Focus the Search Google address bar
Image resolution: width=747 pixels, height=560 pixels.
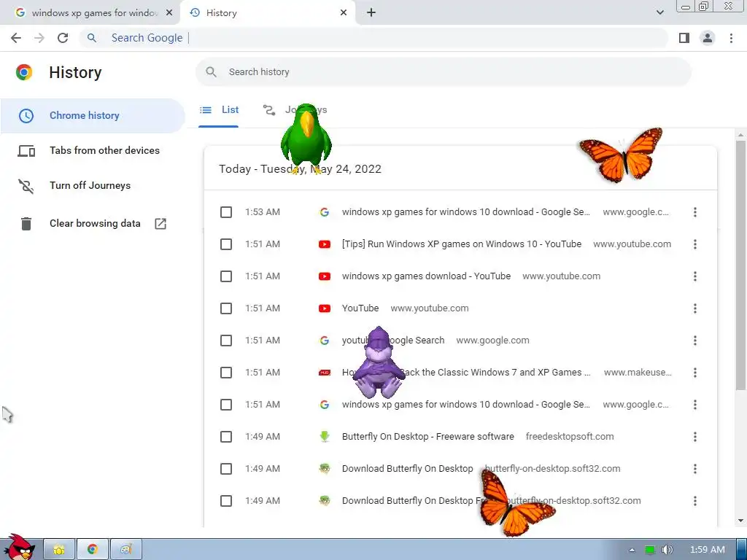coord(373,38)
